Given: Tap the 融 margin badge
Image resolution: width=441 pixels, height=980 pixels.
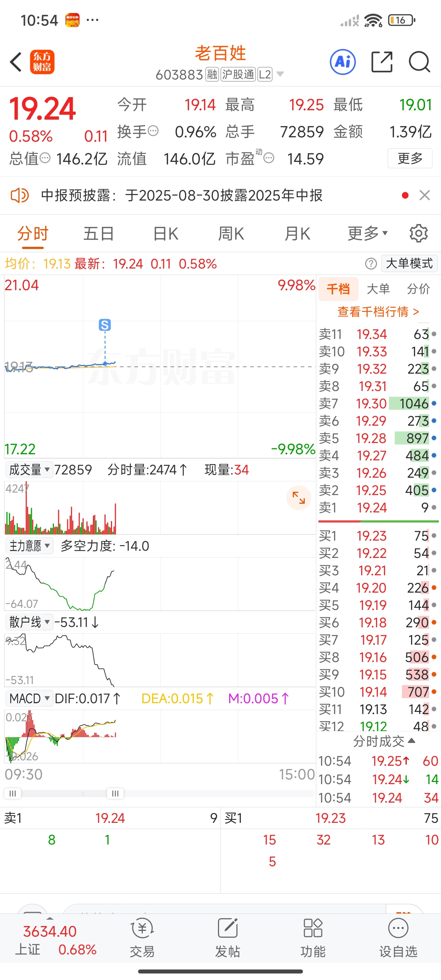Looking at the screenshot, I should (x=212, y=74).
